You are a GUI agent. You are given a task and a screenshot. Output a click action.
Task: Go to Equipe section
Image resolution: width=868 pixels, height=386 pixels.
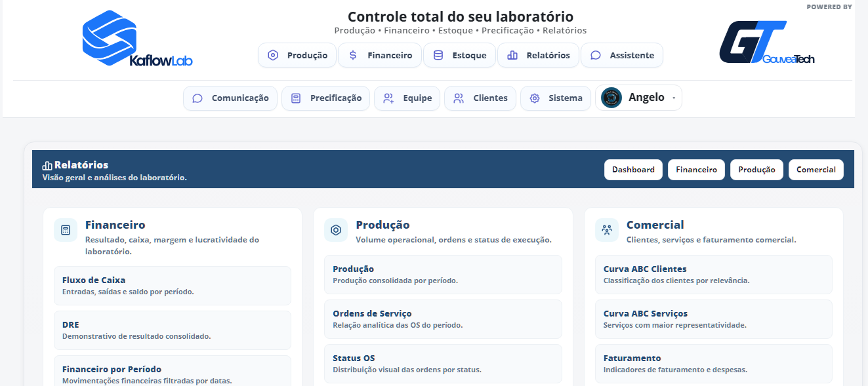click(407, 98)
